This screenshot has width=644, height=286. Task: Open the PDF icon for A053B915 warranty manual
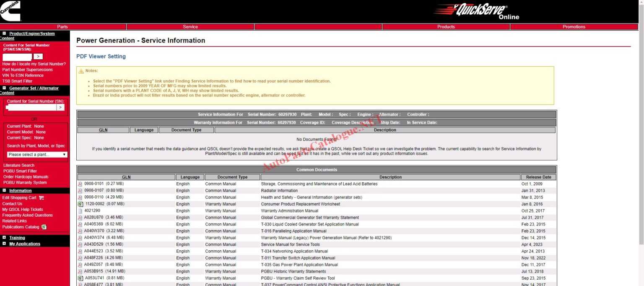pyautogui.click(x=80, y=271)
